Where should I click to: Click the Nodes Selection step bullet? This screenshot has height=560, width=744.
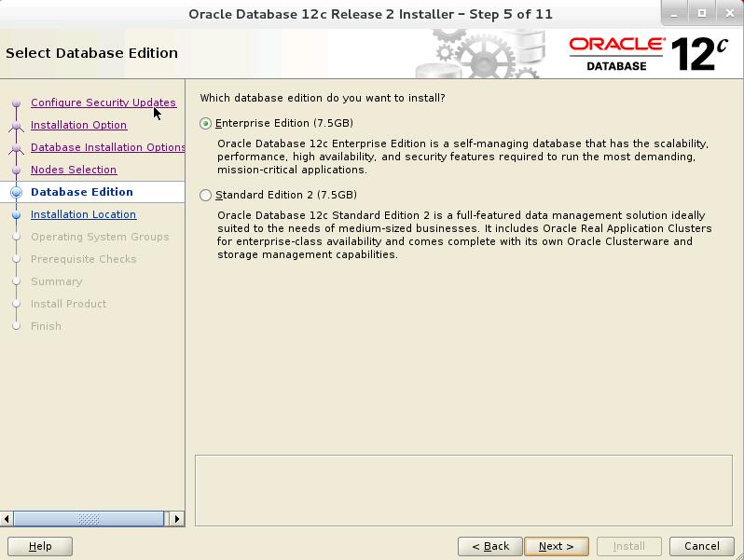17,170
